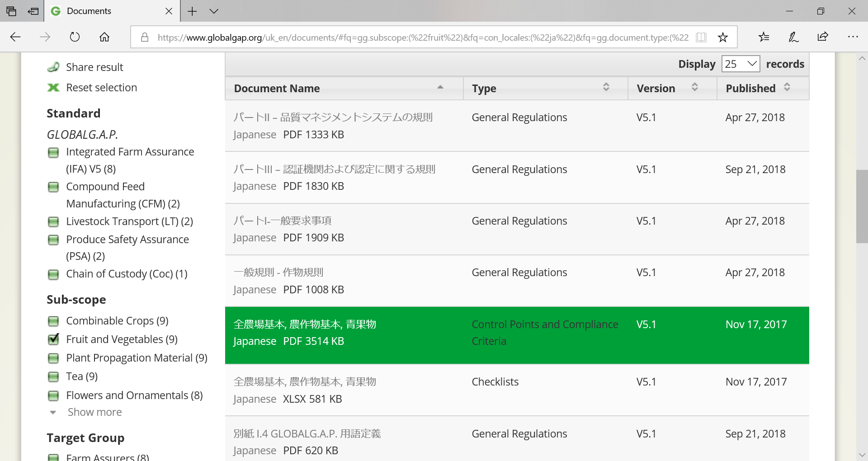Check Produce Safety Assurance (PSA) filter

(x=53, y=240)
